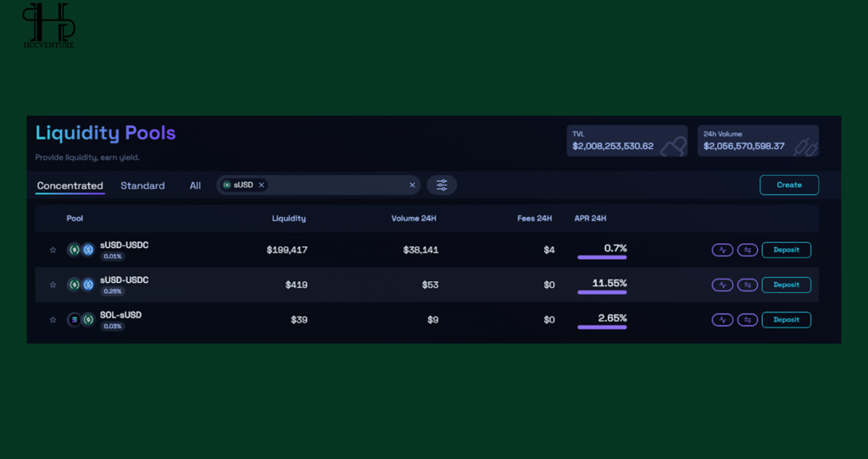
Task: Click swap icon for SOL-sUSD pool
Action: 748,319
